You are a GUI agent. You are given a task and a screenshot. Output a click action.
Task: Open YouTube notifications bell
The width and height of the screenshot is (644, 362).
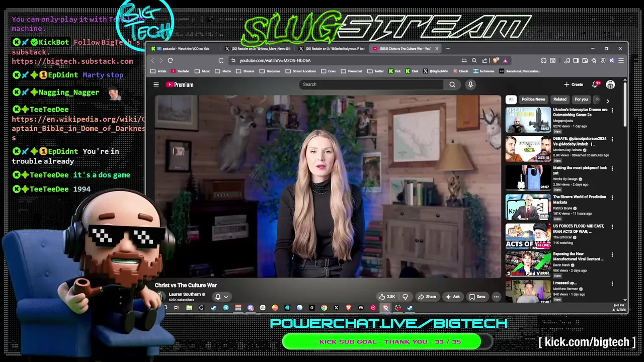pos(595,84)
